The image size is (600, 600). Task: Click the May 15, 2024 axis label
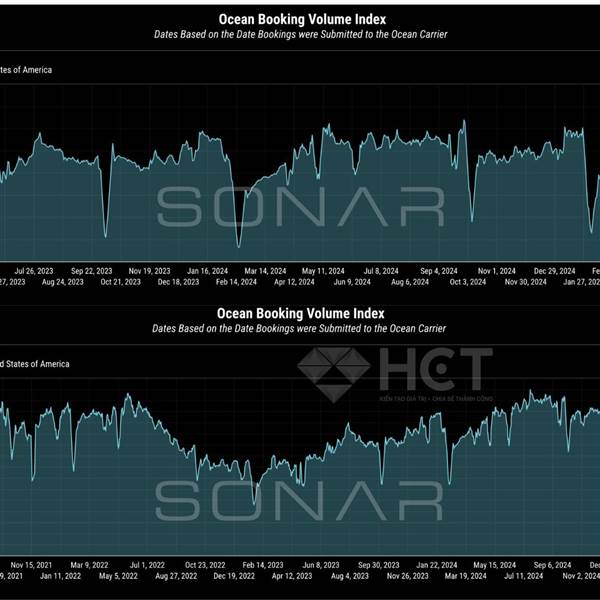point(494,565)
